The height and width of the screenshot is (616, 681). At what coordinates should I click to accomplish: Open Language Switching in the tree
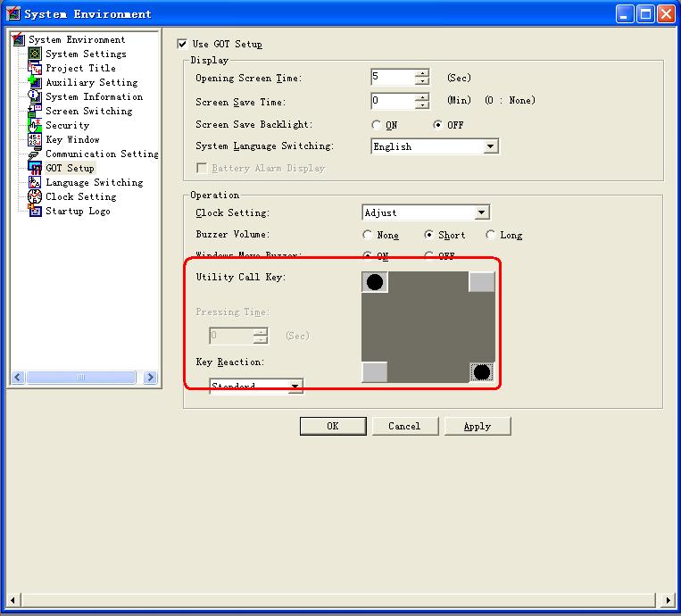94,182
